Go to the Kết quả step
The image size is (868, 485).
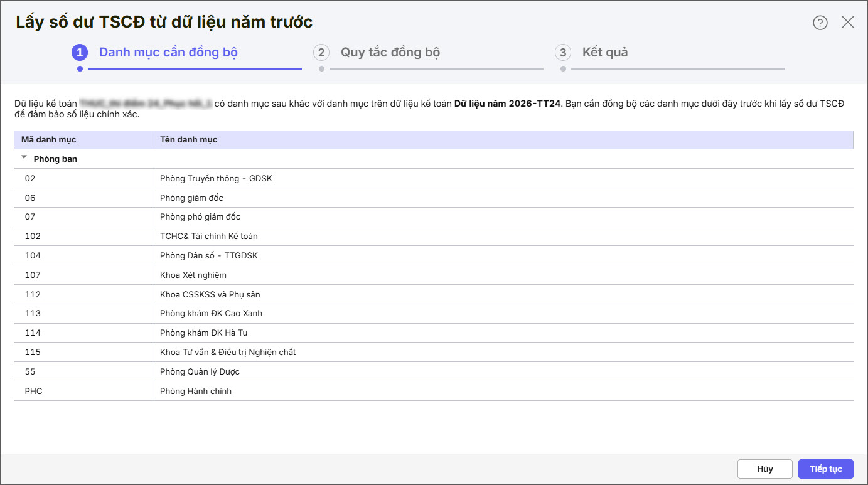[605, 52]
